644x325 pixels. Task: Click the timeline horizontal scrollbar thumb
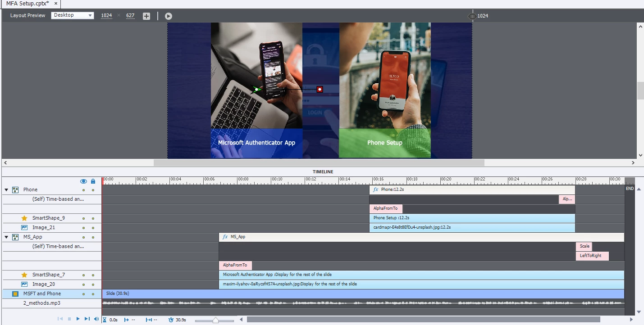(423, 320)
